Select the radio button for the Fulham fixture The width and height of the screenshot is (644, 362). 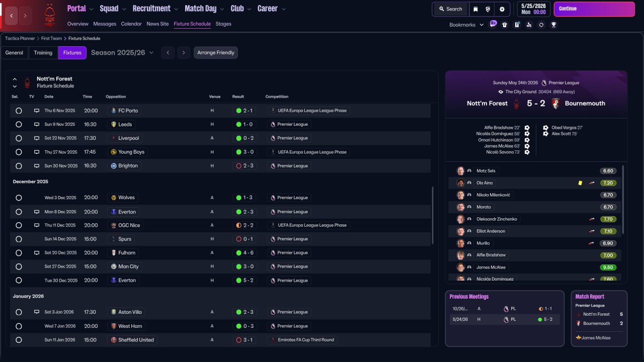pos(19,253)
